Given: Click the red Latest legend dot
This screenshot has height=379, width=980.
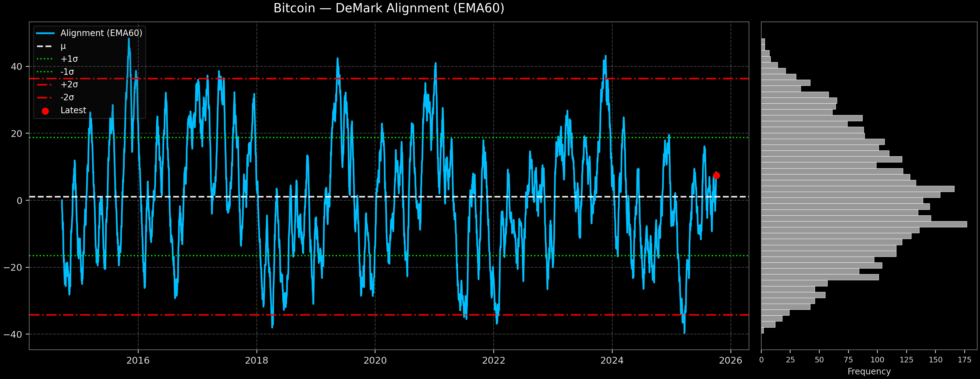Looking at the screenshot, I should [x=45, y=111].
